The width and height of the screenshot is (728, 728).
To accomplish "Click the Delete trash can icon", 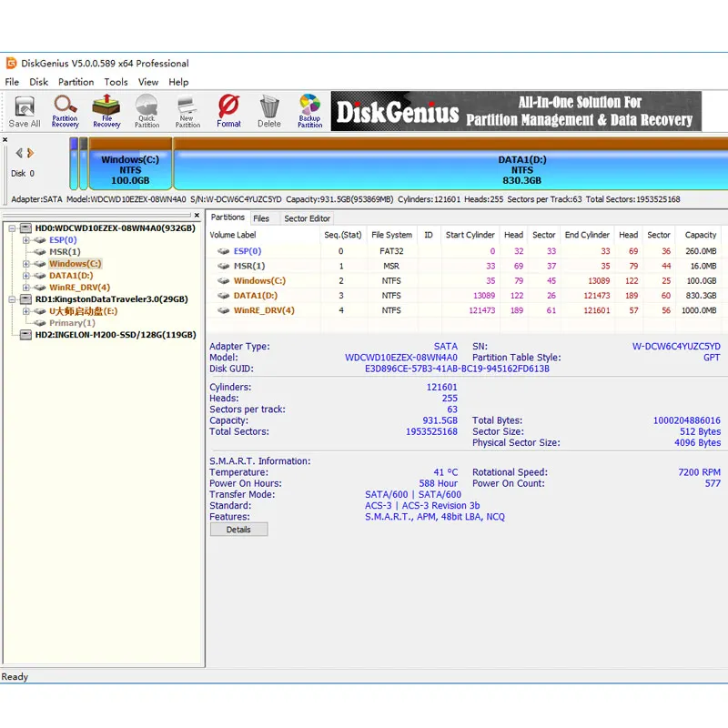I will (269, 111).
